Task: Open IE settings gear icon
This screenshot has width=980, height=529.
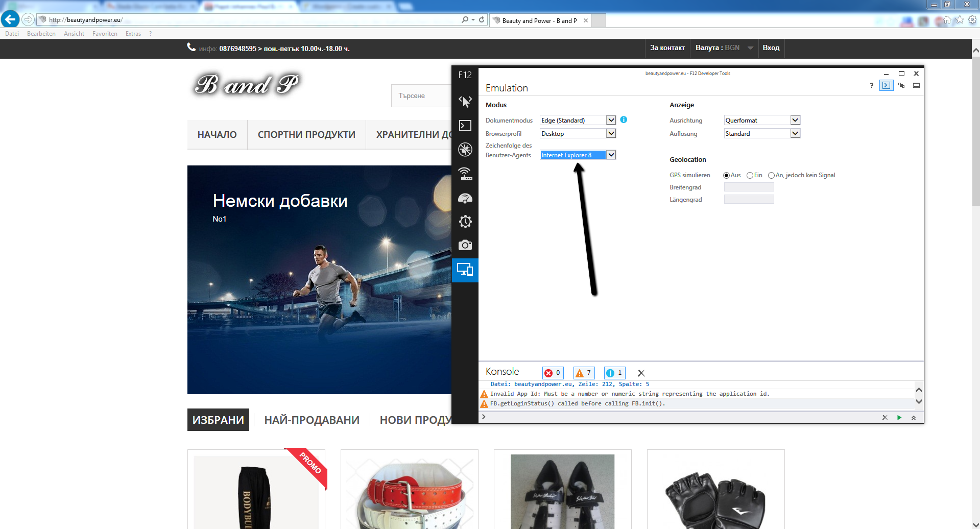Action: click(x=972, y=20)
